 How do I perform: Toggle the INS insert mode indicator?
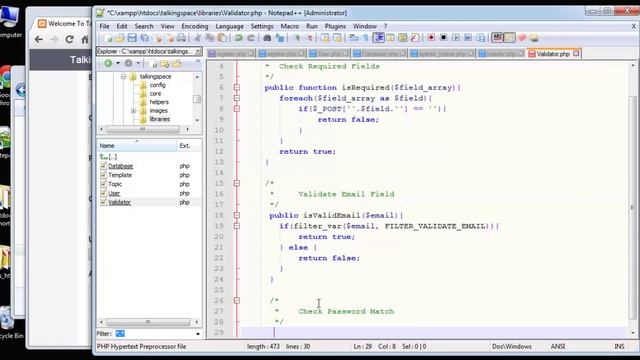point(619,347)
